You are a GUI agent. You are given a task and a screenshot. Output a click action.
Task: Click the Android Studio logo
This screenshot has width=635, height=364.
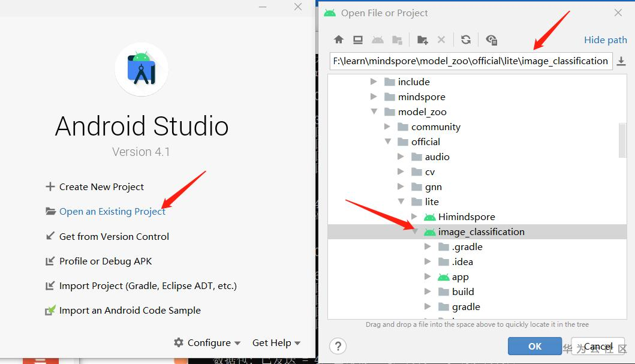tap(142, 69)
